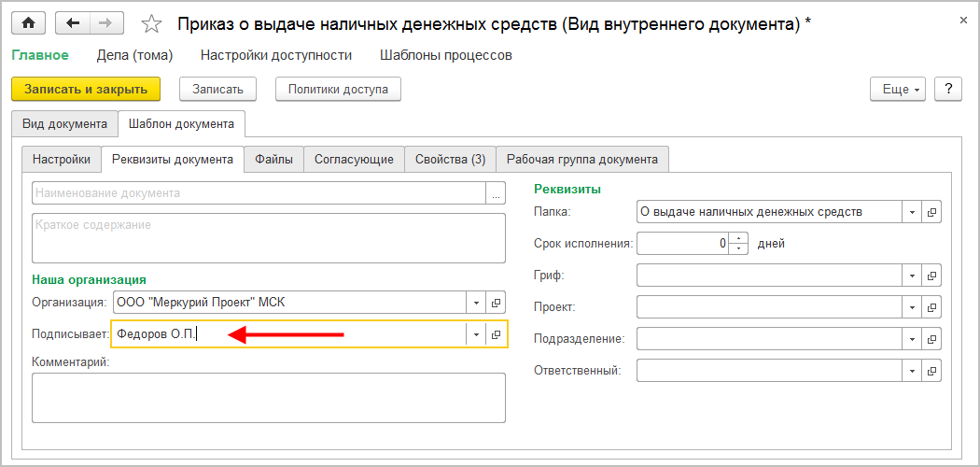The image size is (980, 467).
Task: Switch to the Согласующие tab
Action: [x=354, y=160]
